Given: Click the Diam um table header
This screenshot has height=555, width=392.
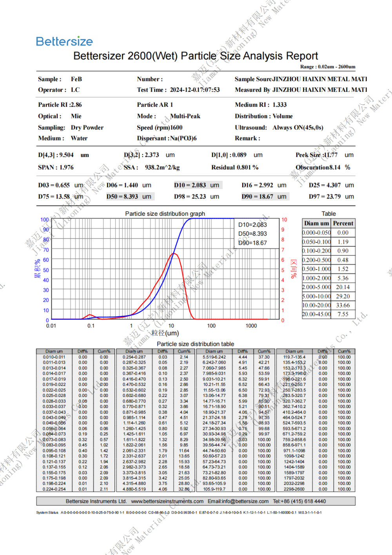Looking at the screenshot, I should tap(316, 223).
